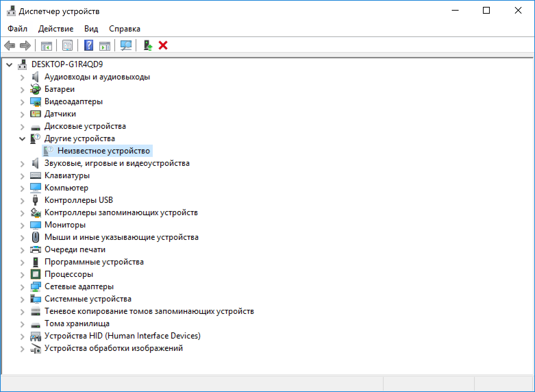Open the Вид menu
This screenshot has height=392, width=535.
point(91,29)
